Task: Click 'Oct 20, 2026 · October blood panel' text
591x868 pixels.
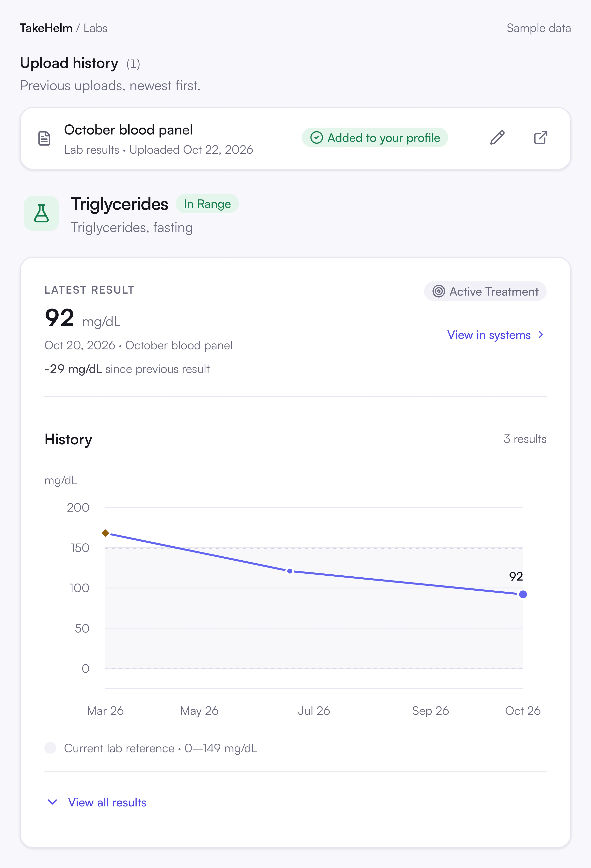Action: point(138,345)
